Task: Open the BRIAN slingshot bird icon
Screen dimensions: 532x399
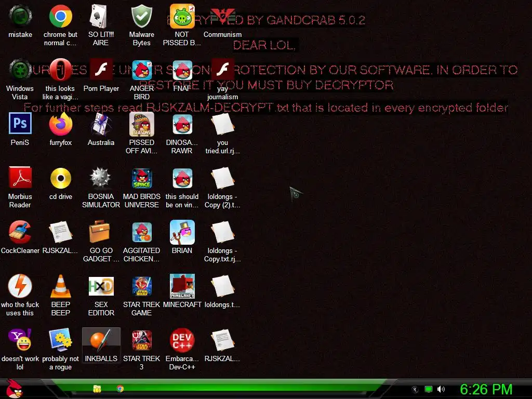Action: coord(182,232)
